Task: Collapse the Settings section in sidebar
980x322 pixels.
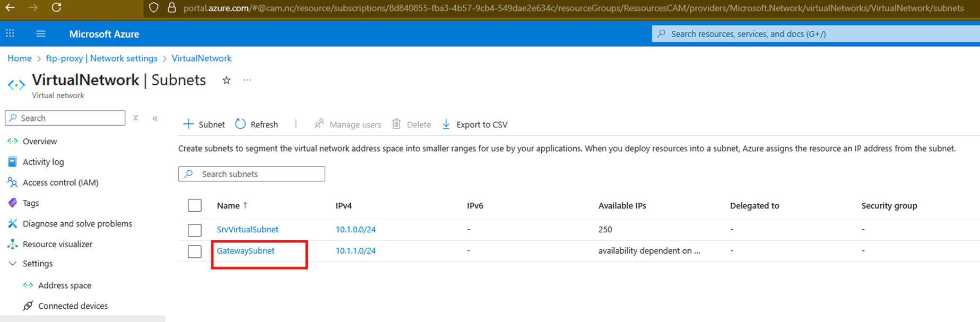Action: [13, 264]
